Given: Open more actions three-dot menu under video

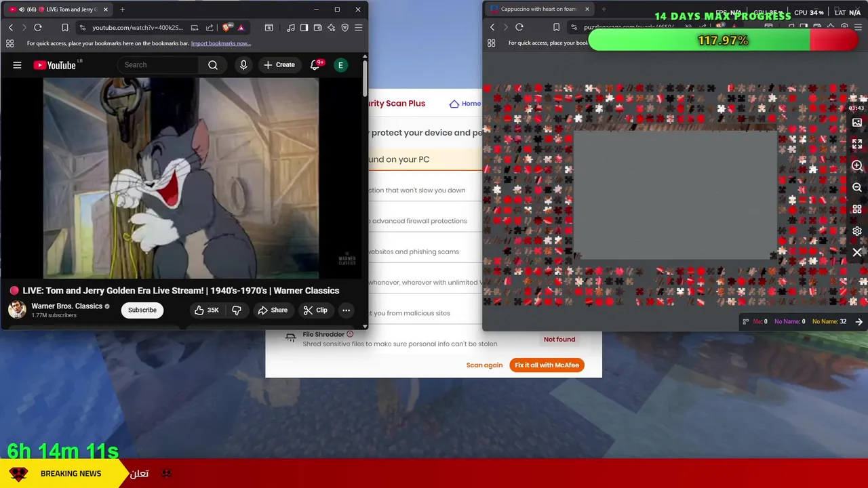Looking at the screenshot, I should click(x=346, y=310).
